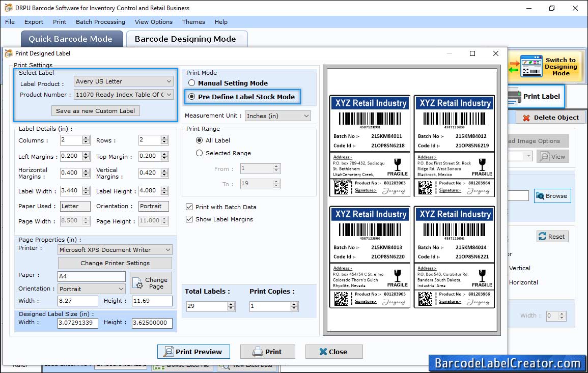Click the View magnifier icon
Screen dimensions: 588x373
pyautogui.click(x=545, y=157)
